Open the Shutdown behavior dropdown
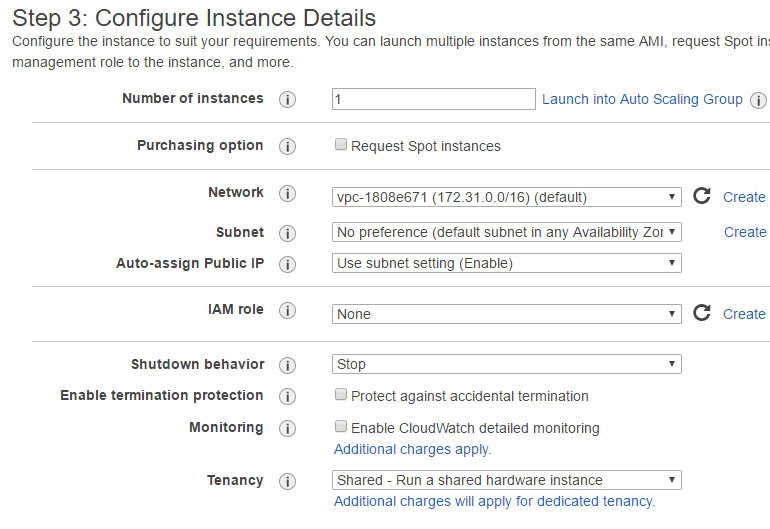Viewport: 770px width, 529px height. pos(506,364)
